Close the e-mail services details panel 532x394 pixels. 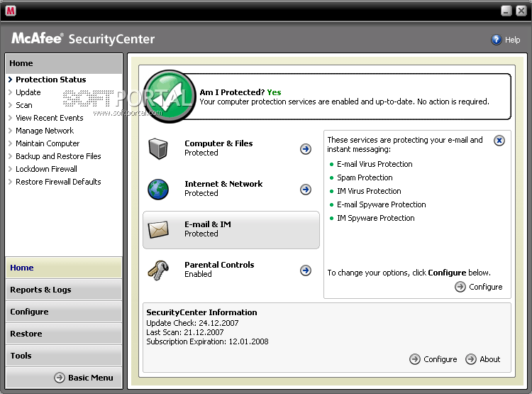pos(499,141)
